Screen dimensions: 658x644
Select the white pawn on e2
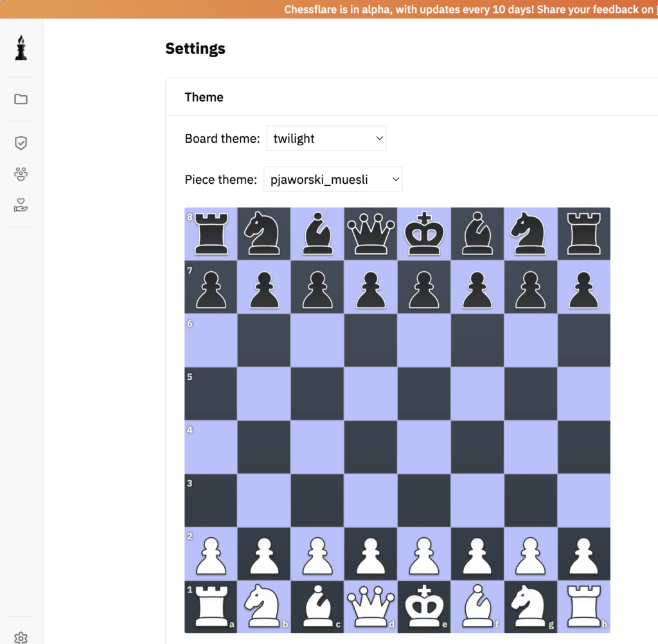coord(424,556)
